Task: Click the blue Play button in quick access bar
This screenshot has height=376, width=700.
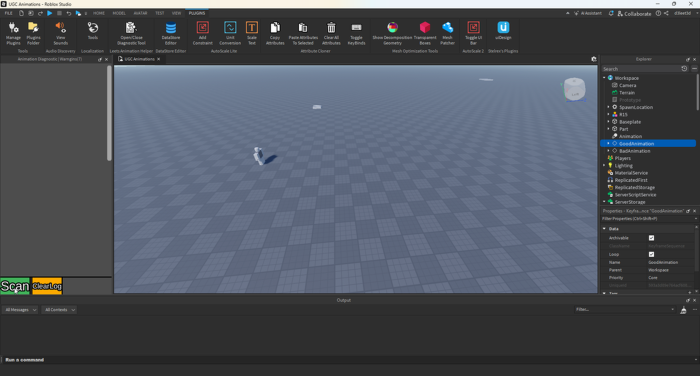Action: point(50,13)
